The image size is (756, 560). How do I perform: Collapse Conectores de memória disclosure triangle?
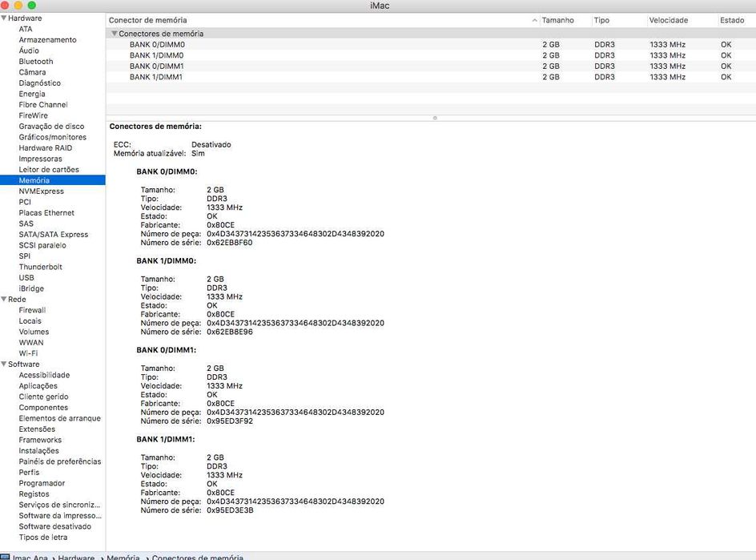115,34
